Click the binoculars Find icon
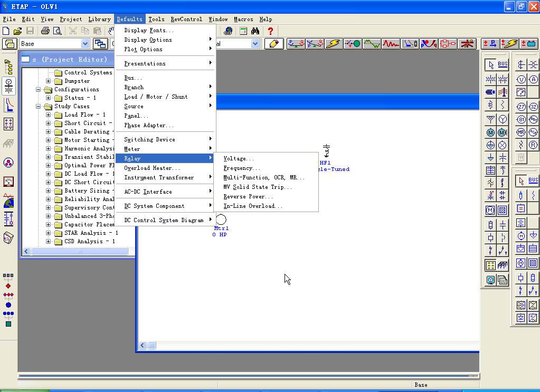The width and height of the screenshot is (540, 392). click(x=255, y=31)
